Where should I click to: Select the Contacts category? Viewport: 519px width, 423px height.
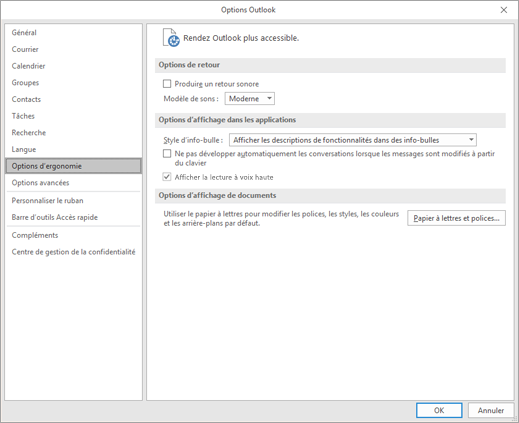[73, 99]
